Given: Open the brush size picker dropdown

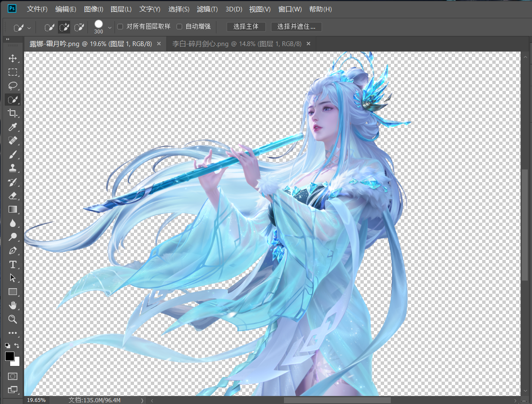Looking at the screenshot, I should [110, 28].
